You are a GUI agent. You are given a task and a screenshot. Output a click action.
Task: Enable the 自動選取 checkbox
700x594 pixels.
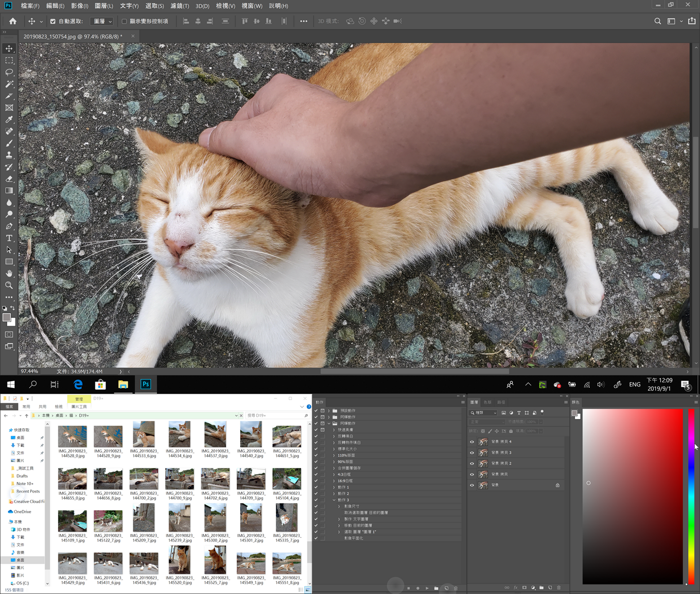[53, 21]
